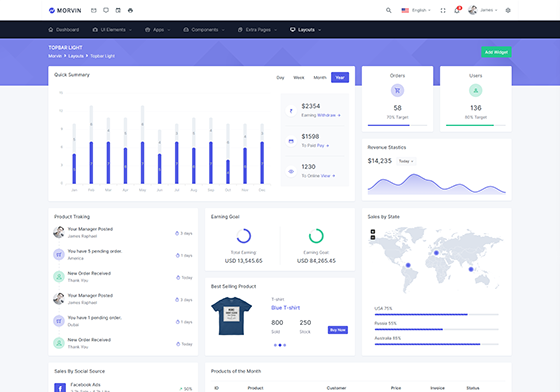Viewport: 560px width, 392px height.
Task: Click the Facebook Ads icon
Action: click(x=60, y=388)
